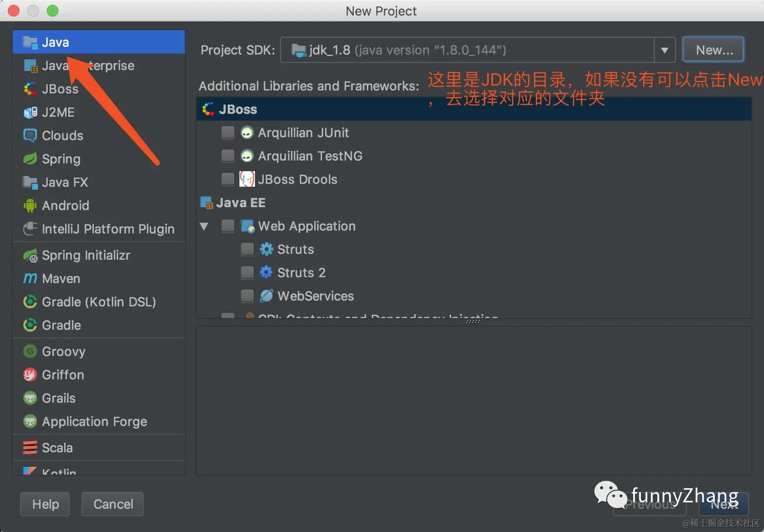764x532 pixels.
Task: Click the Help button
Action: [45, 504]
